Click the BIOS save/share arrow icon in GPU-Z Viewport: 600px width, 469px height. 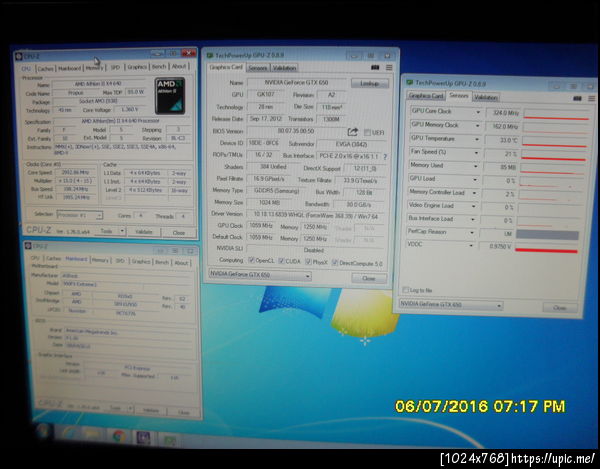pos(352,132)
